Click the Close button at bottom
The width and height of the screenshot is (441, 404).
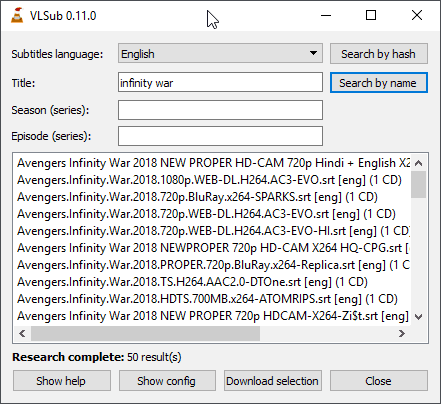coord(379,380)
